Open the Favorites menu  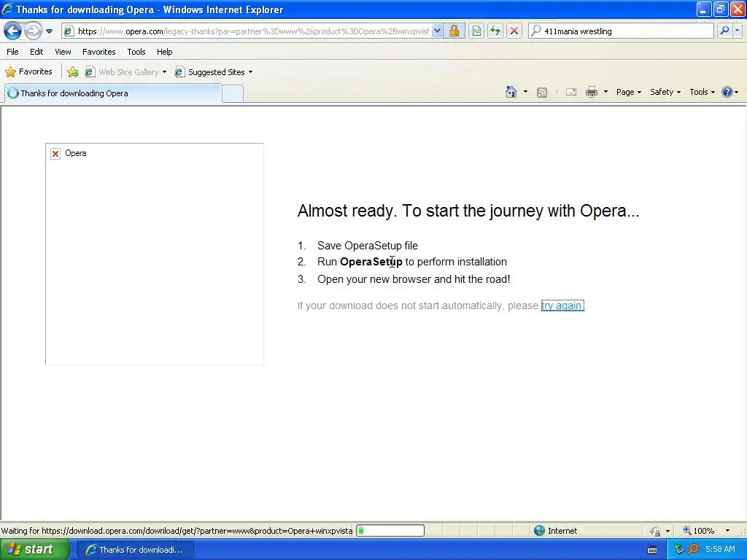pos(99,52)
